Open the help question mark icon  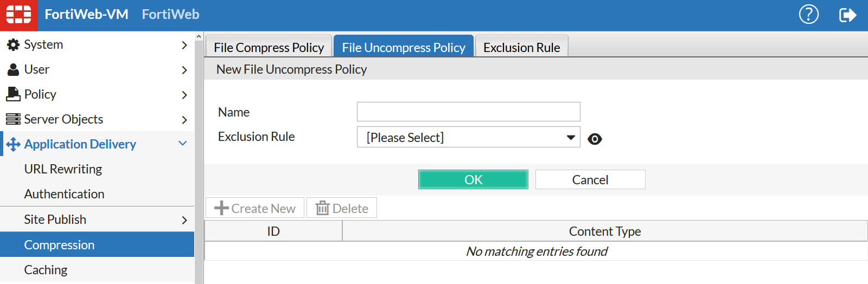pos(808,15)
